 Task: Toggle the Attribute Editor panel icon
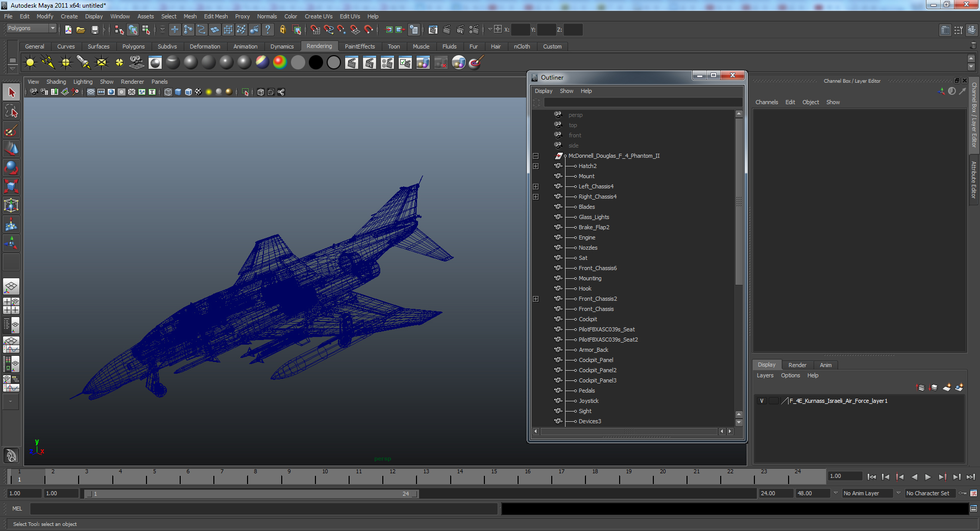coord(945,30)
